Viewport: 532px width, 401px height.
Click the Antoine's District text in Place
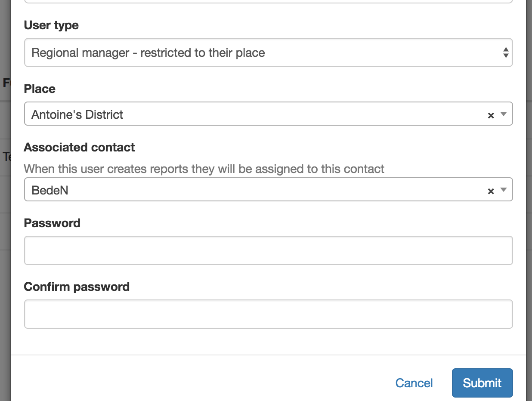tap(77, 114)
